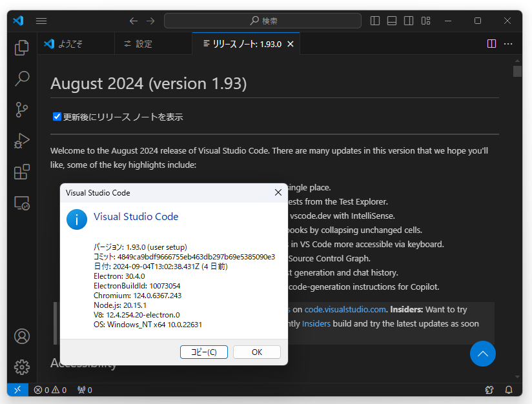Open the hamburger menu
Viewport: 532px width, 404px height.
coord(41,20)
